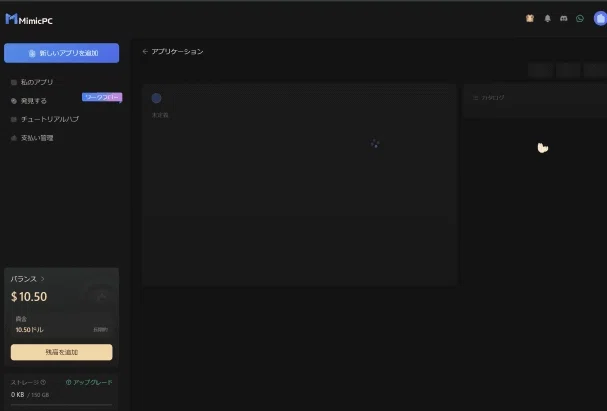Open the Discord icon in the header
This screenshot has width=607, height=411.
(x=564, y=18)
